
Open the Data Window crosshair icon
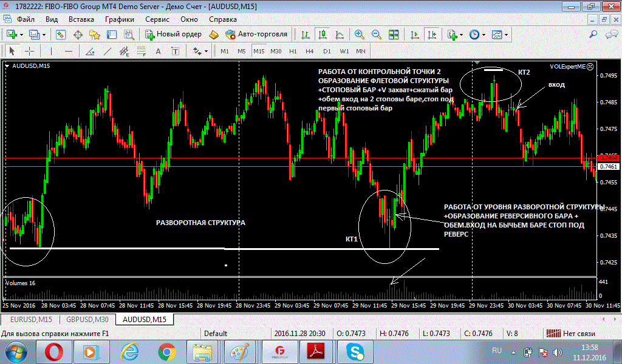tap(78, 35)
